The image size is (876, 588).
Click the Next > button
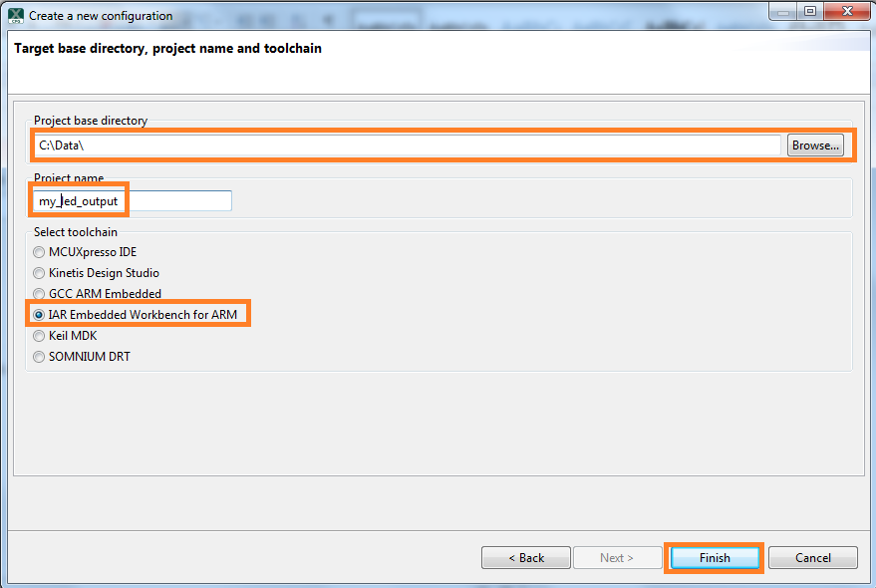point(617,558)
